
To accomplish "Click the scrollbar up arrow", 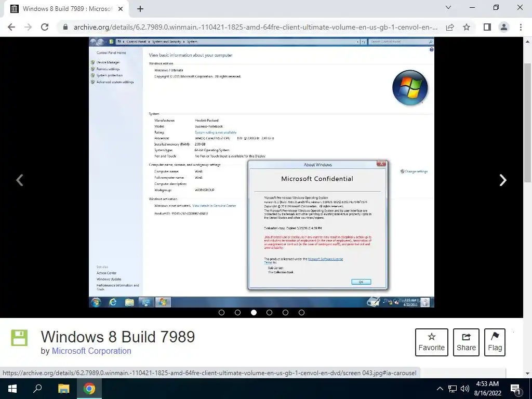I will pos(528,42).
